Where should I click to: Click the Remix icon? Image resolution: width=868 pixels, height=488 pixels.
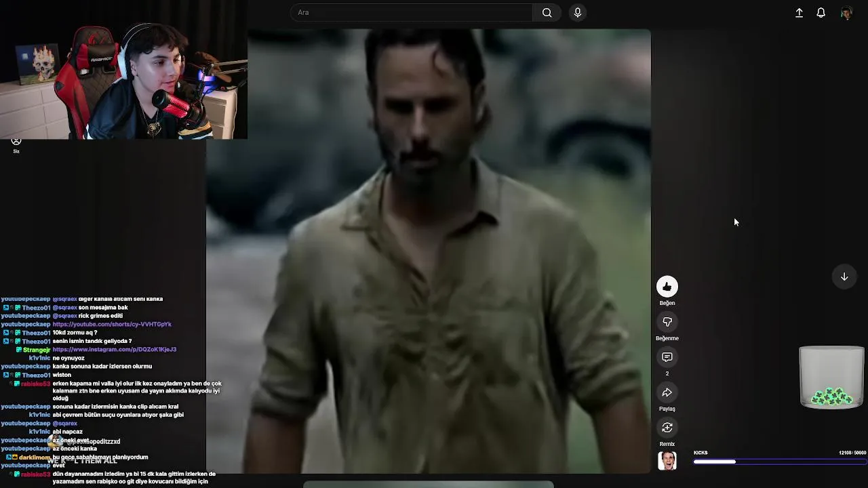(x=667, y=428)
